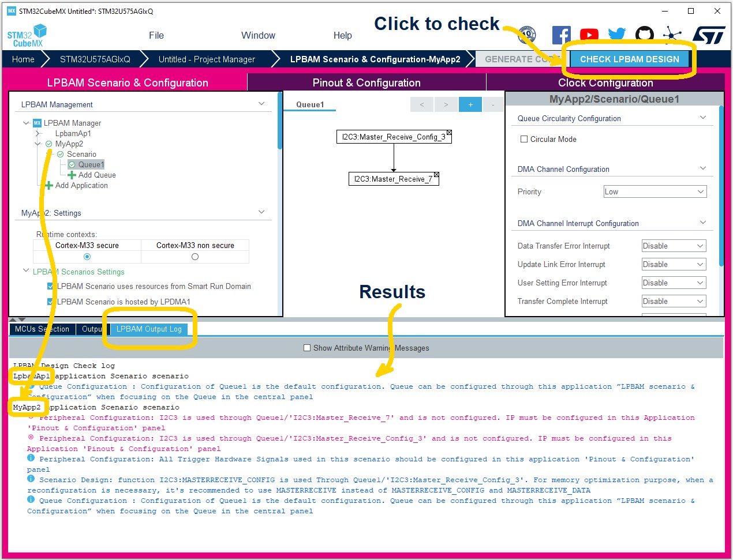
Task: Click the 10-year anniversary badge icon
Action: click(526, 36)
